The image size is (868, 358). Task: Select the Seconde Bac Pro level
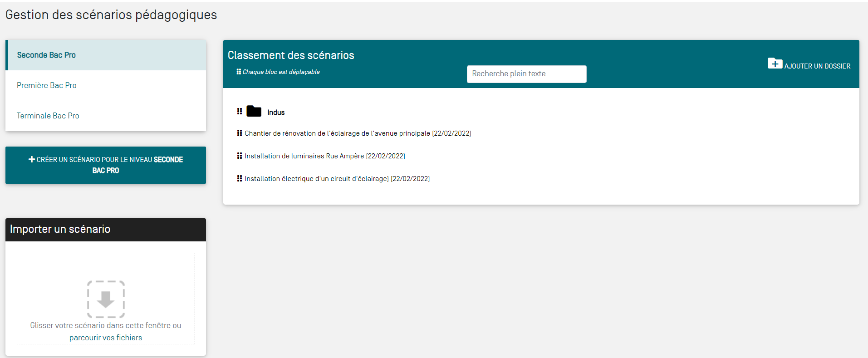click(x=46, y=55)
